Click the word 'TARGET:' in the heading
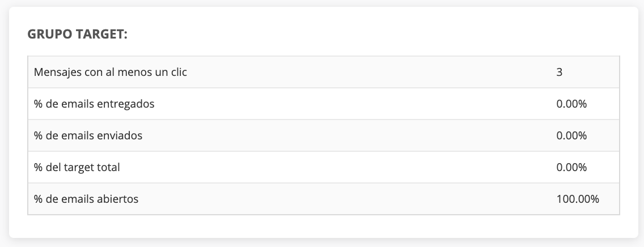Screen dimensions: 644x247 (102, 35)
